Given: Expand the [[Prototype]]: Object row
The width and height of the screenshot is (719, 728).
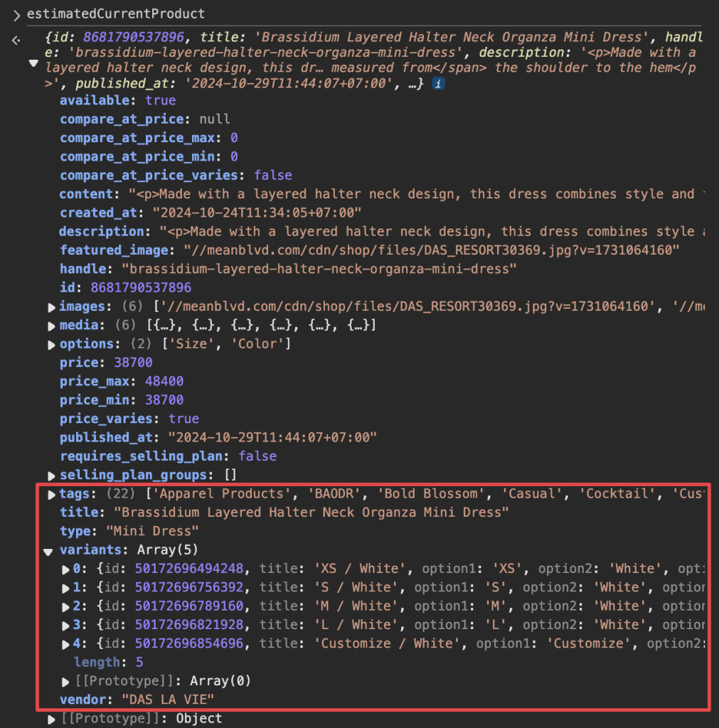Looking at the screenshot, I should (51, 719).
